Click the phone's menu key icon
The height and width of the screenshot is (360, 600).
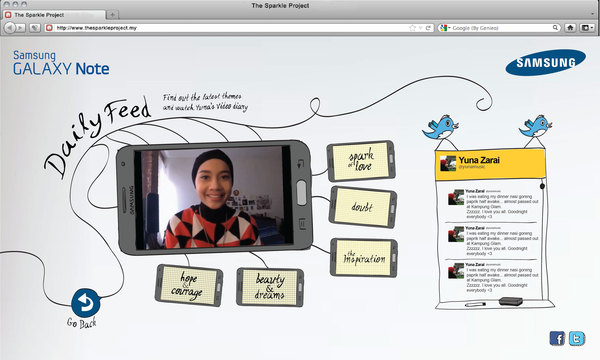pyautogui.click(x=302, y=224)
